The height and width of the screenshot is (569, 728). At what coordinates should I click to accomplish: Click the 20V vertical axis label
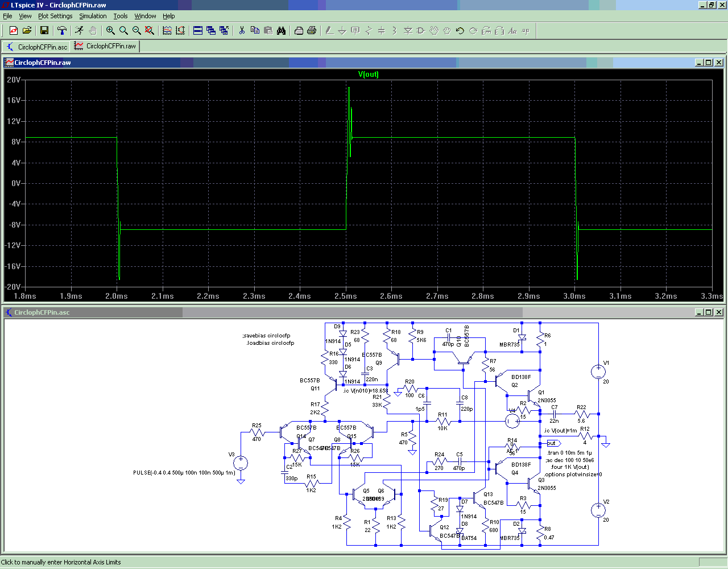[x=14, y=80]
